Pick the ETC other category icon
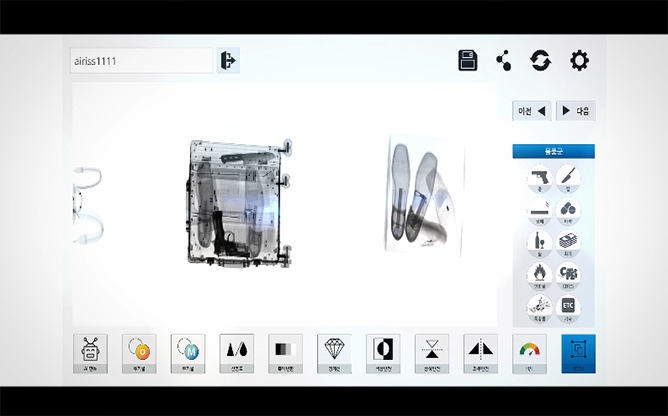This screenshot has height=416, width=668. tap(568, 308)
